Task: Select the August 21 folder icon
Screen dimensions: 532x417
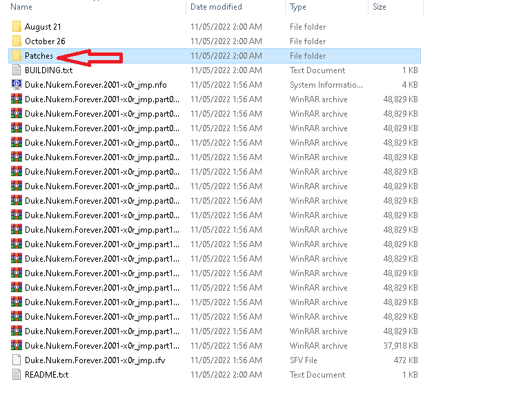Action: 17,26
